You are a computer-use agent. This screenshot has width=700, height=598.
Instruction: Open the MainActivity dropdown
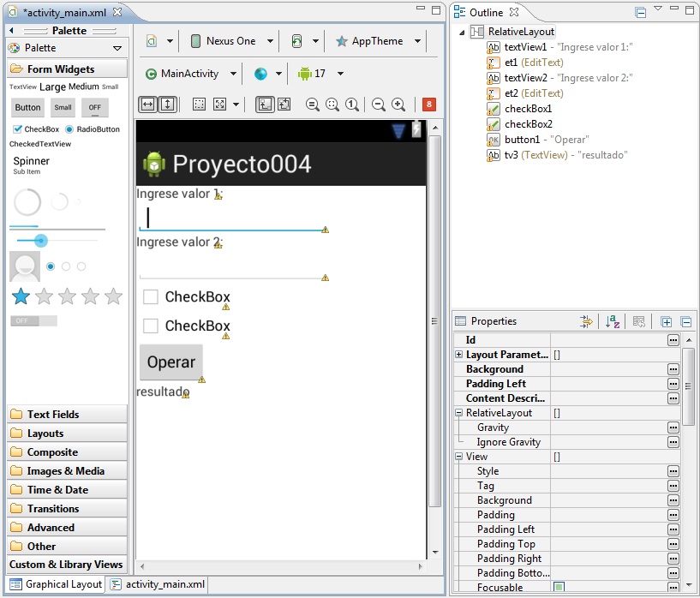click(x=233, y=74)
